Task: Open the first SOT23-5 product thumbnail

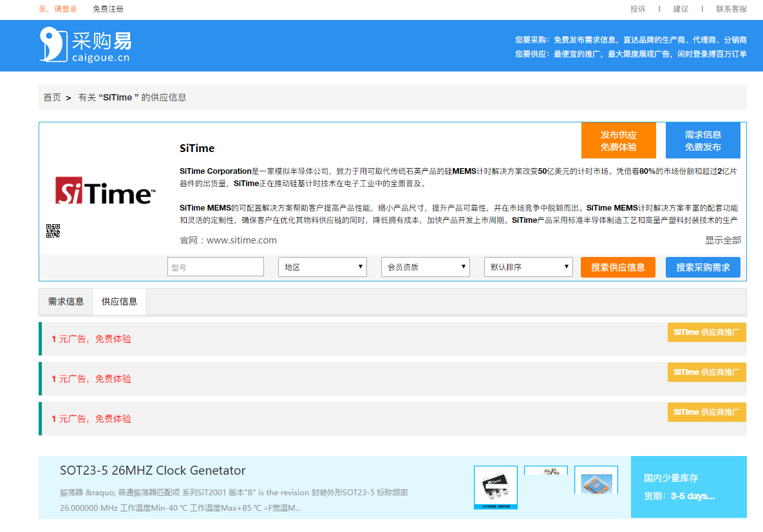Action: pyautogui.click(x=495, y=486)
